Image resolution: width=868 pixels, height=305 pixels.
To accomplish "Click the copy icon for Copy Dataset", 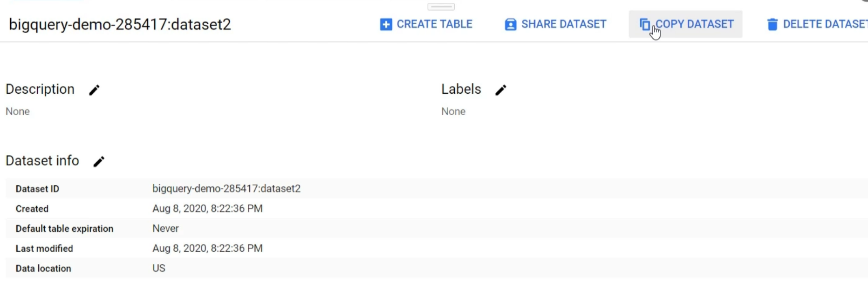I will click(645, 24).
